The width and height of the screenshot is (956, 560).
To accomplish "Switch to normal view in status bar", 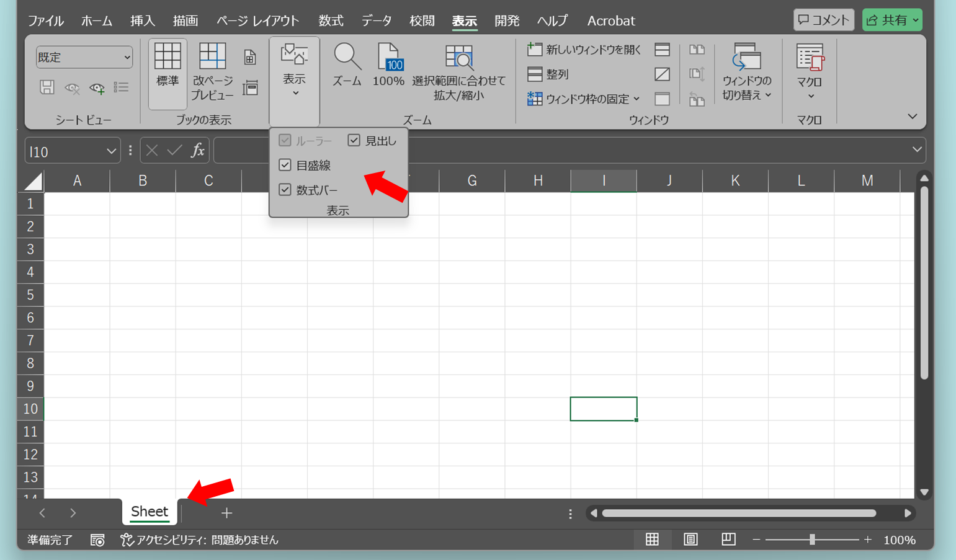I will [x=652, y=540].
